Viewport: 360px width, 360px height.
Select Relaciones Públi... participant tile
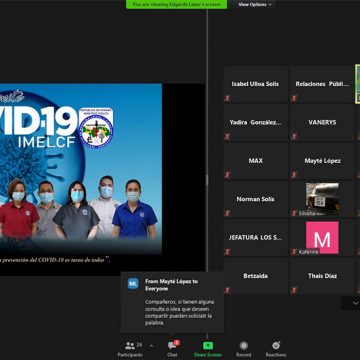click(x=322, y=84)
